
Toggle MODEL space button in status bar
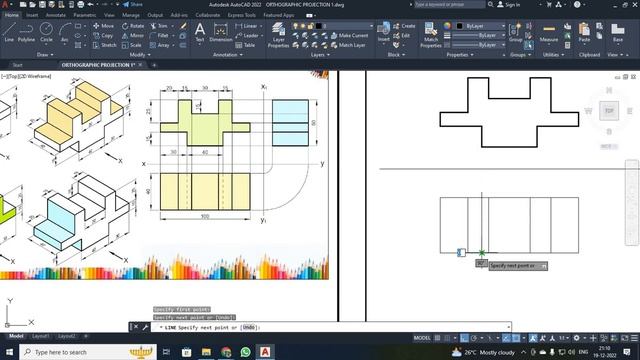tap(422, 338)
